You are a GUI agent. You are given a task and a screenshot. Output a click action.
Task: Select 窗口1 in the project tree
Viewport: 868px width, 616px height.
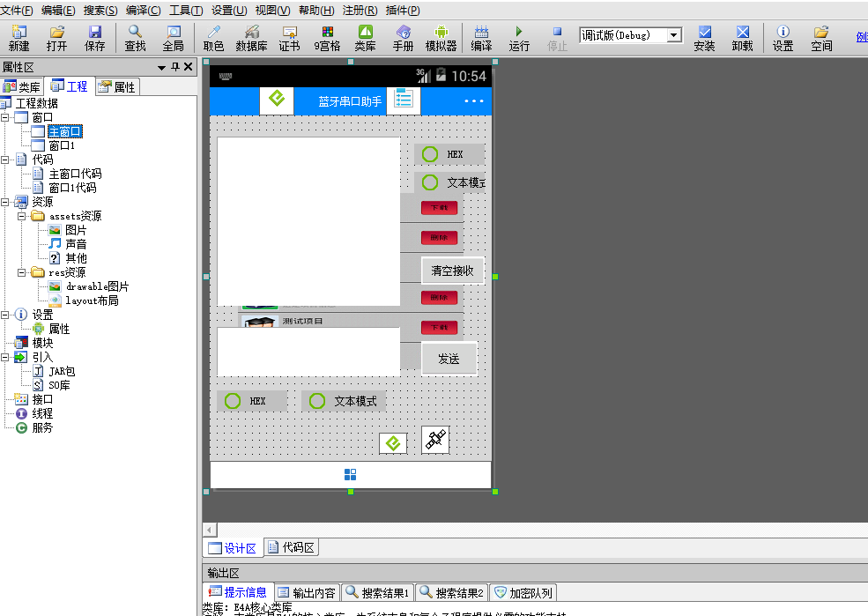click(62, 145)
